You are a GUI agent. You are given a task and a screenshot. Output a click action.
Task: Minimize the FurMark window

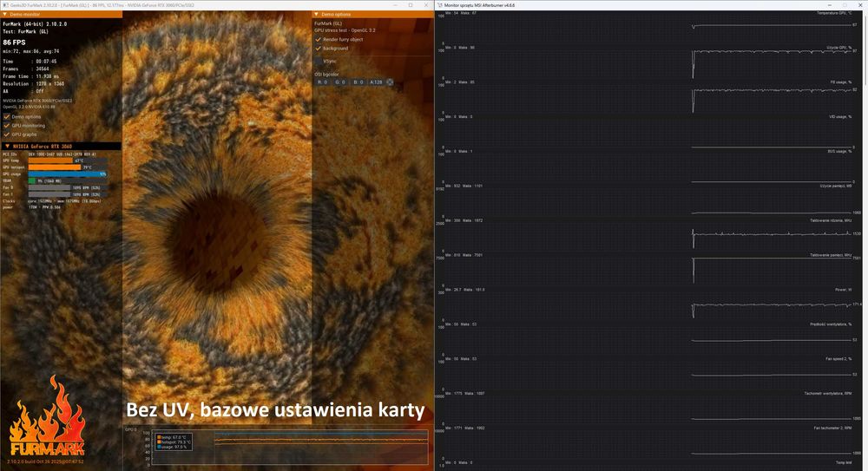[x=395, y=5]
